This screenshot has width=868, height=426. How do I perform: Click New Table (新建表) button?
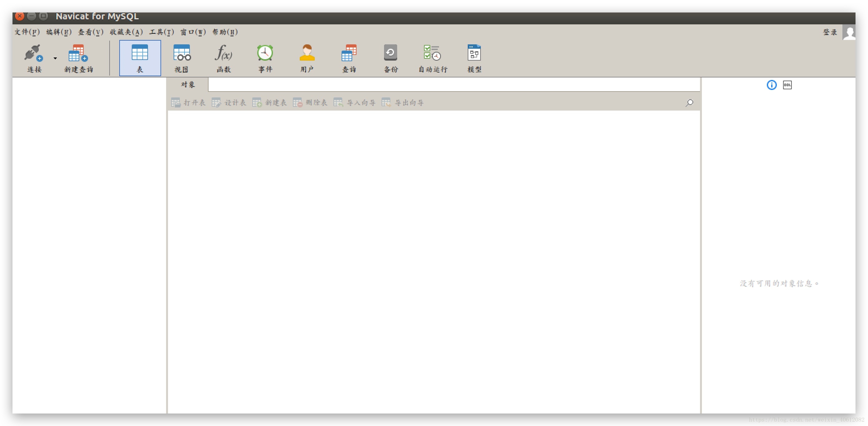[x=269, y=102]
